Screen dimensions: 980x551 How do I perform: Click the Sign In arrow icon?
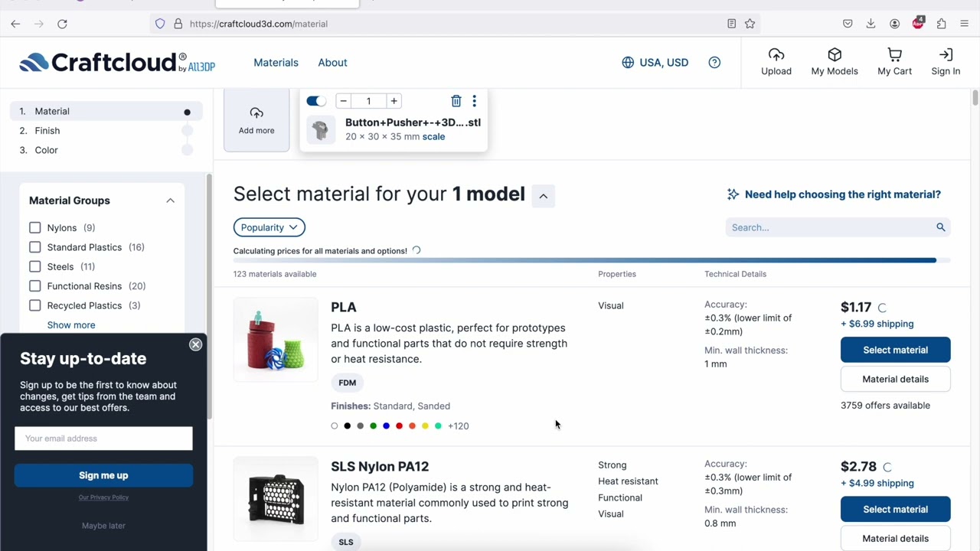point(946,55)
